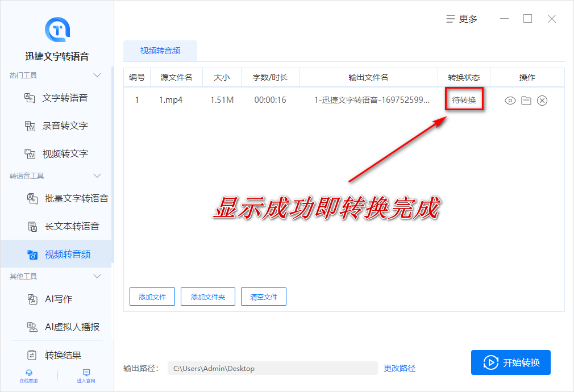Select the 视频转音频 sidebar item
The image size is (574, 392).
[56, 254]
